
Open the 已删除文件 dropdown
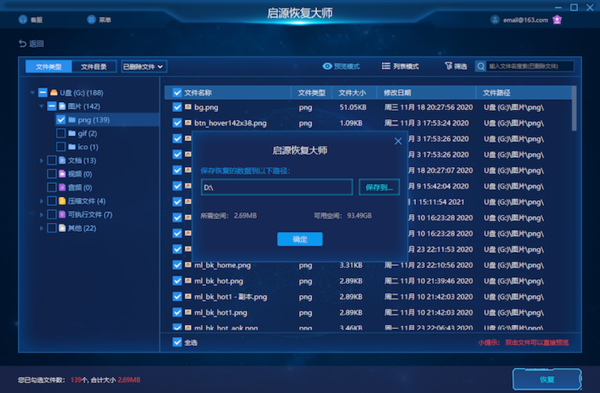[x=144, y=67]
